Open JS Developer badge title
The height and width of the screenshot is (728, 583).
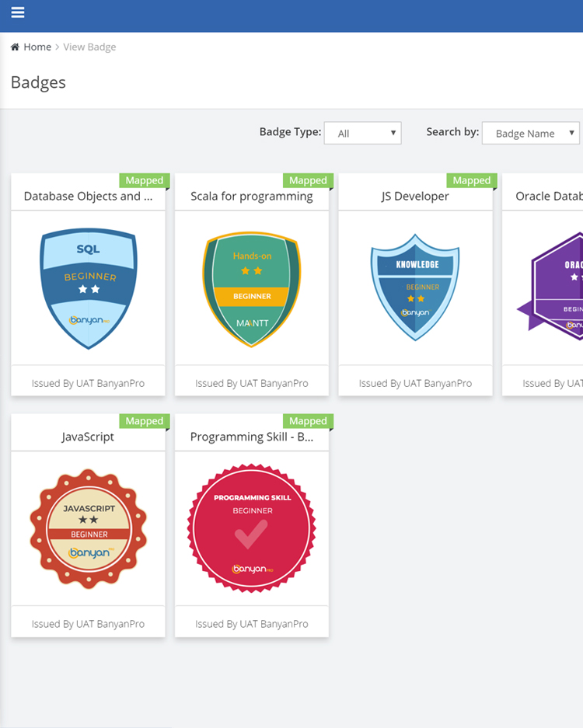pyautogui.click(x=415, y=197)
